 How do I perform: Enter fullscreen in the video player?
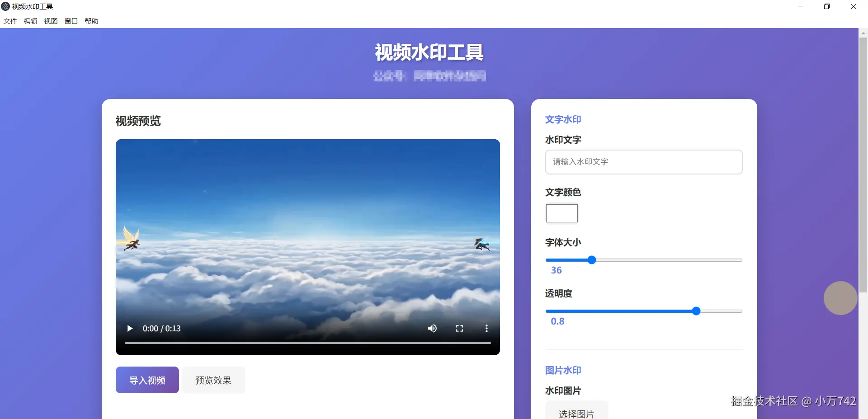click(x=459, y=329)
